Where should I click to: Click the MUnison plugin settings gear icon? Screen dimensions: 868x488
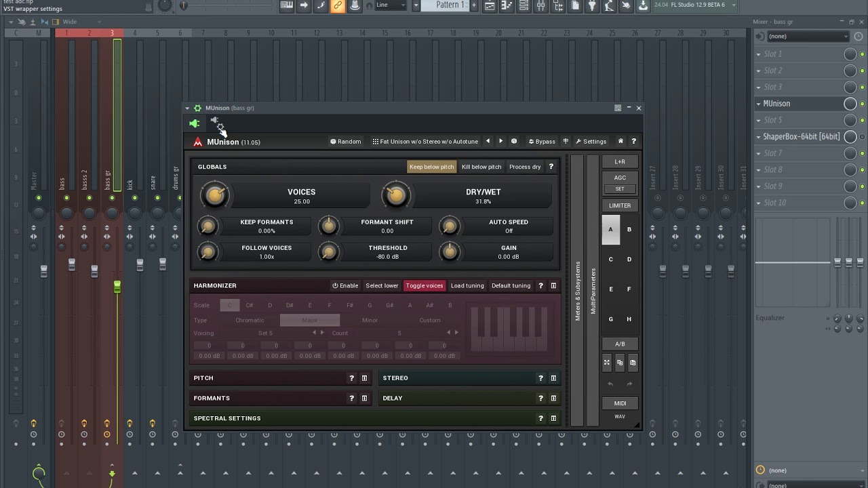pyautogui.click(x=197, y=108)
